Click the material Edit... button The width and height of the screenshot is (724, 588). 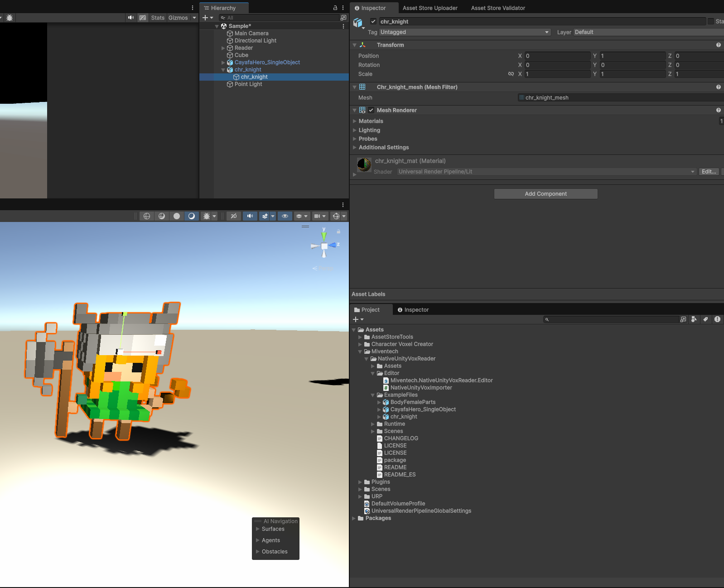709,172
